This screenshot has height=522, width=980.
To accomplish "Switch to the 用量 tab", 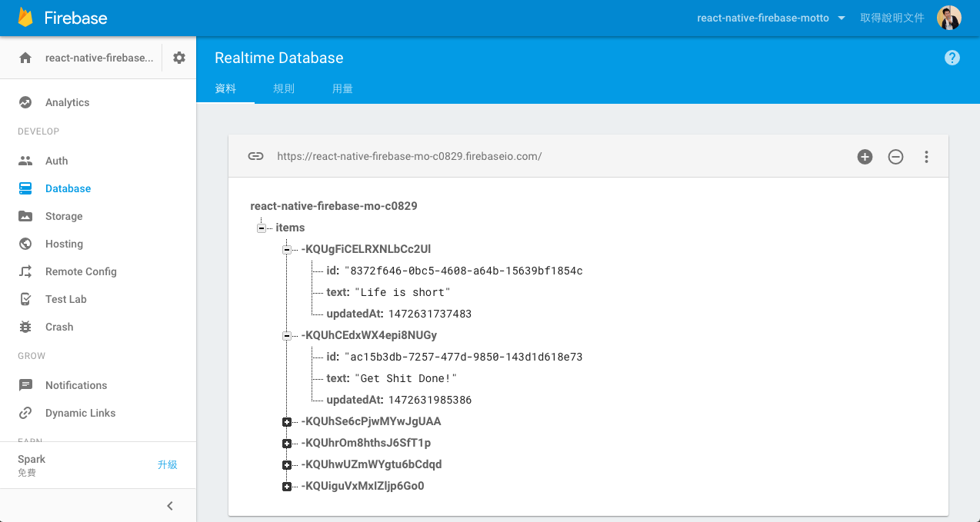I will (342, 88).
